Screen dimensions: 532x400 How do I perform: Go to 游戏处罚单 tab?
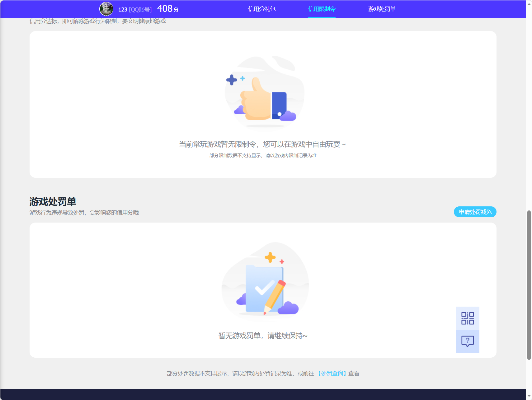click(382, 9)
